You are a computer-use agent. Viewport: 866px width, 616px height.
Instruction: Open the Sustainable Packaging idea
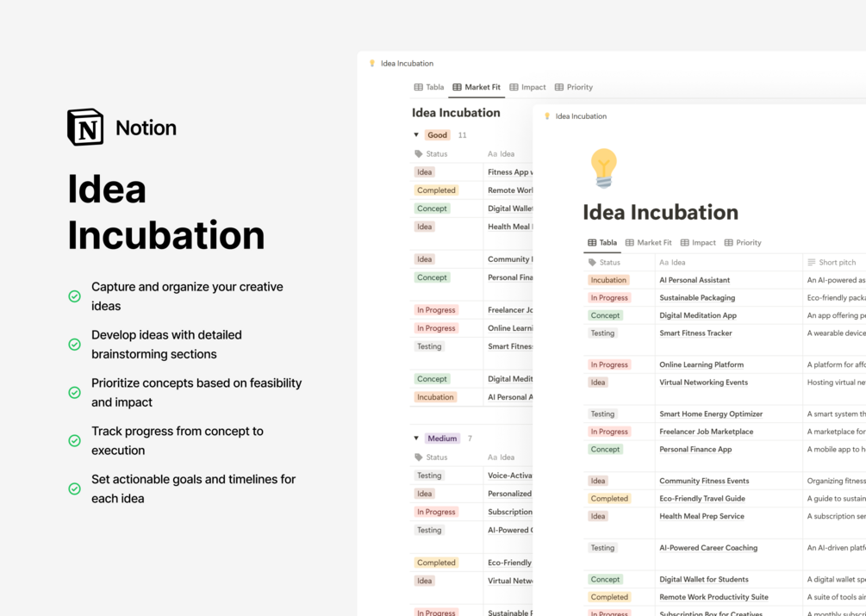click(x=697, y=297)
